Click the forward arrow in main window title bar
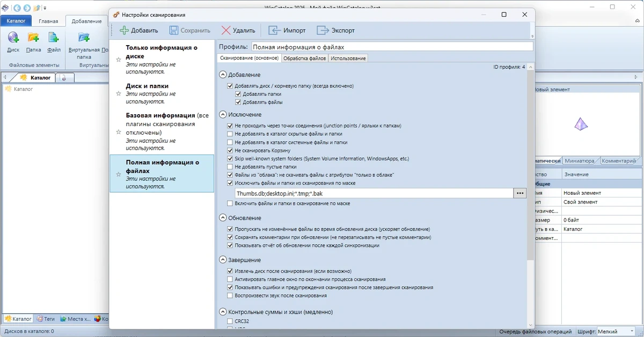 pos(27,8)
